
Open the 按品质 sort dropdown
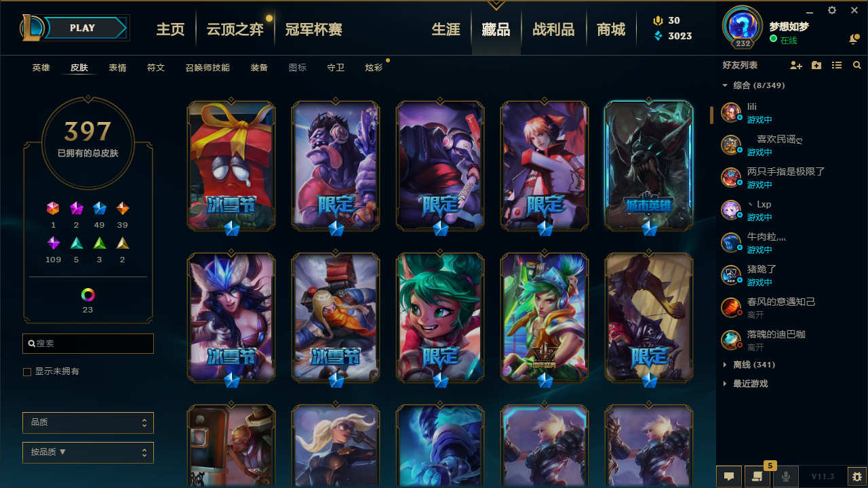(x=88, y=452)
